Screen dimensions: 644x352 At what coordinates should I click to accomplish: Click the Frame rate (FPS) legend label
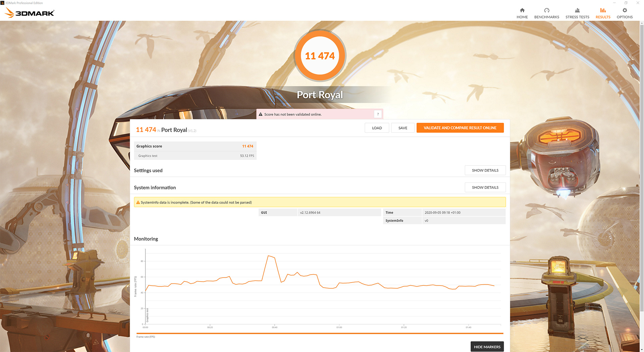coord(146,337)
